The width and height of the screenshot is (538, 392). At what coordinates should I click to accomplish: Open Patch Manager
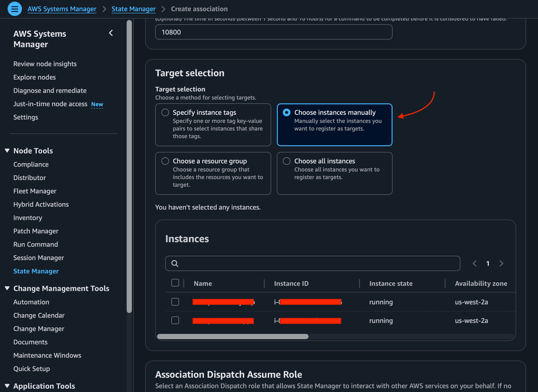click(x=36, y=231)
